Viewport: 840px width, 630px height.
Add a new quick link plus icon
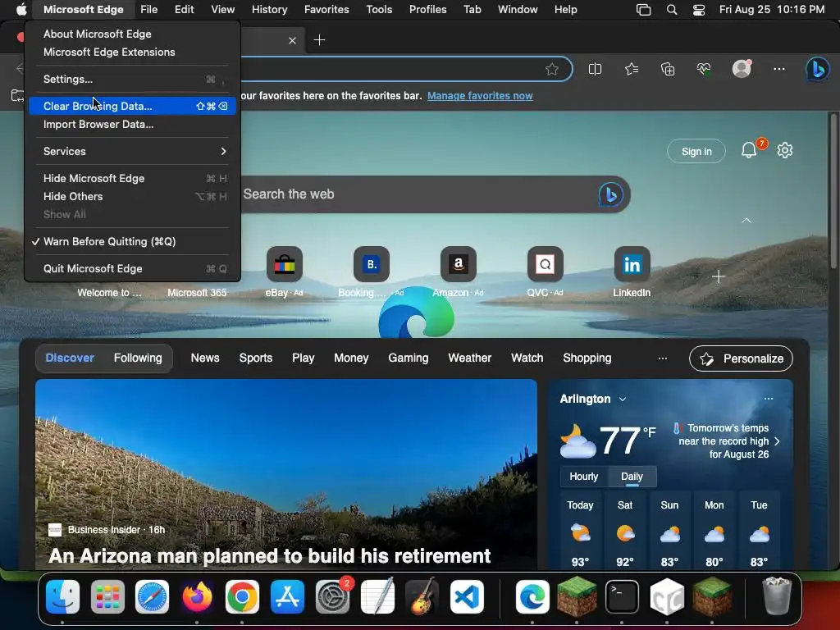pos(719,276)
